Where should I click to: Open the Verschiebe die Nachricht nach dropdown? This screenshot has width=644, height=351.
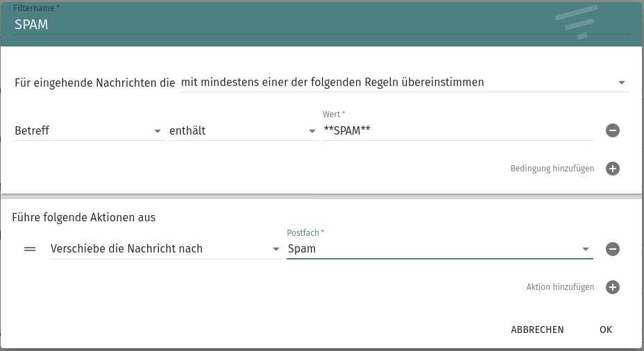click(x=165, y=249)
